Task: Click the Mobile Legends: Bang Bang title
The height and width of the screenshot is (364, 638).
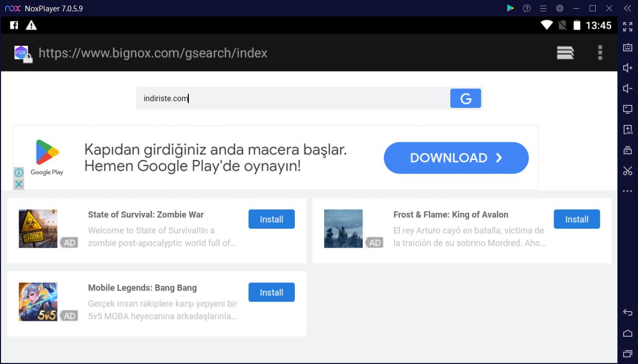Action: click(x=143, y=287)
